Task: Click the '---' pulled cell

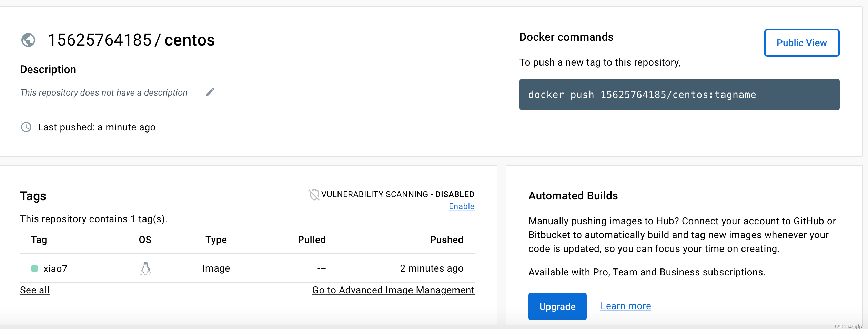Action: point(321,268)
